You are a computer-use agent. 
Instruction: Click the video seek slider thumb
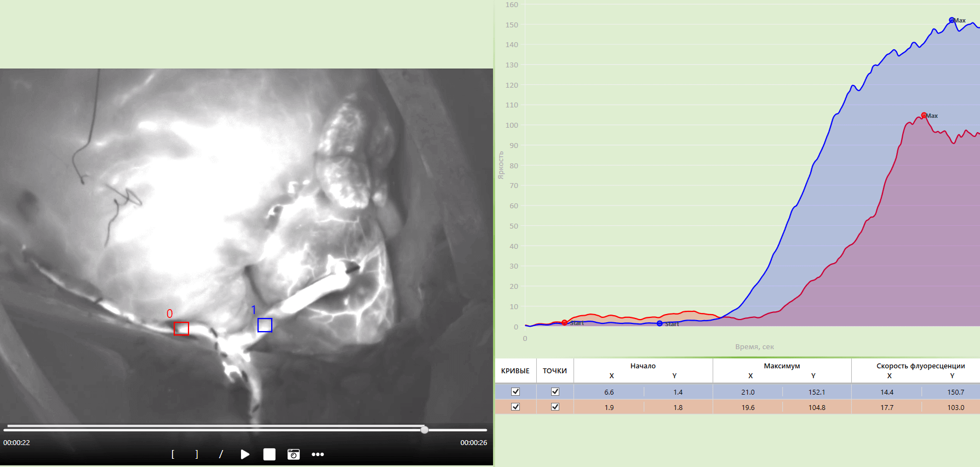(425, 430)
